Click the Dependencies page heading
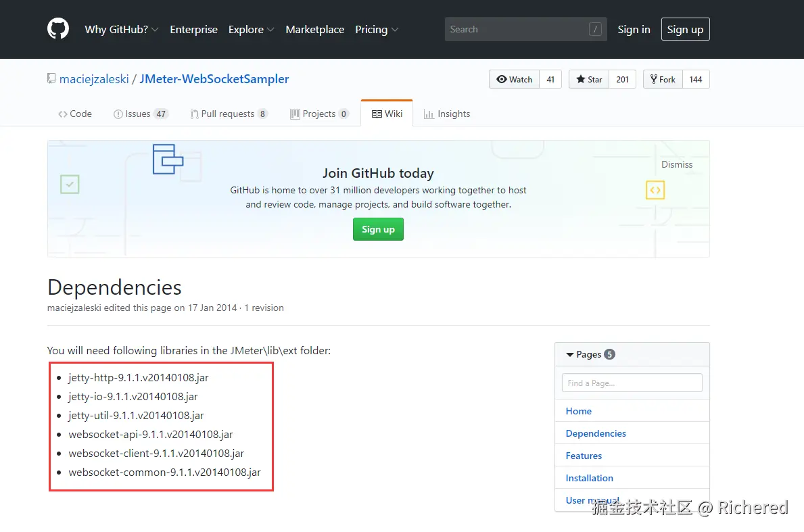 point(114,287)
